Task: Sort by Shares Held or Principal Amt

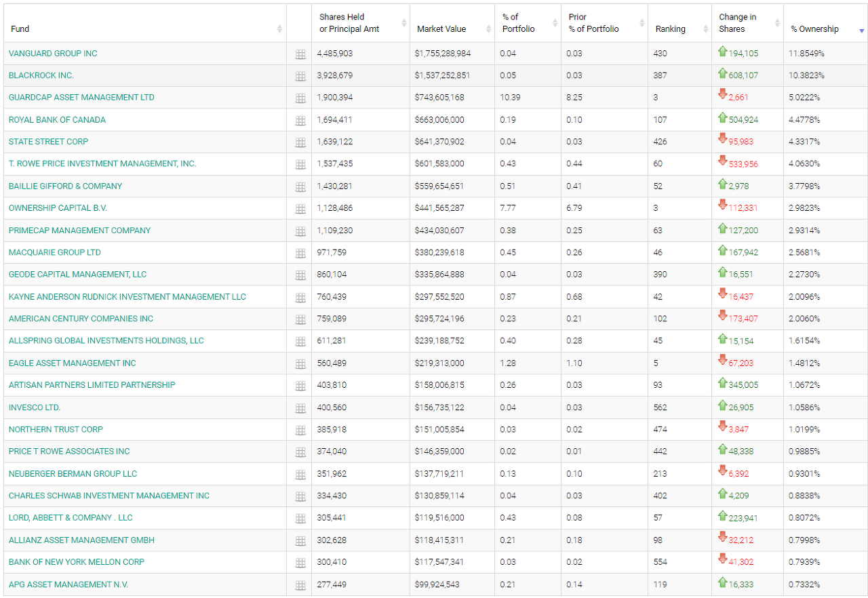Action: pyautogui.click(x=361, y=23)
